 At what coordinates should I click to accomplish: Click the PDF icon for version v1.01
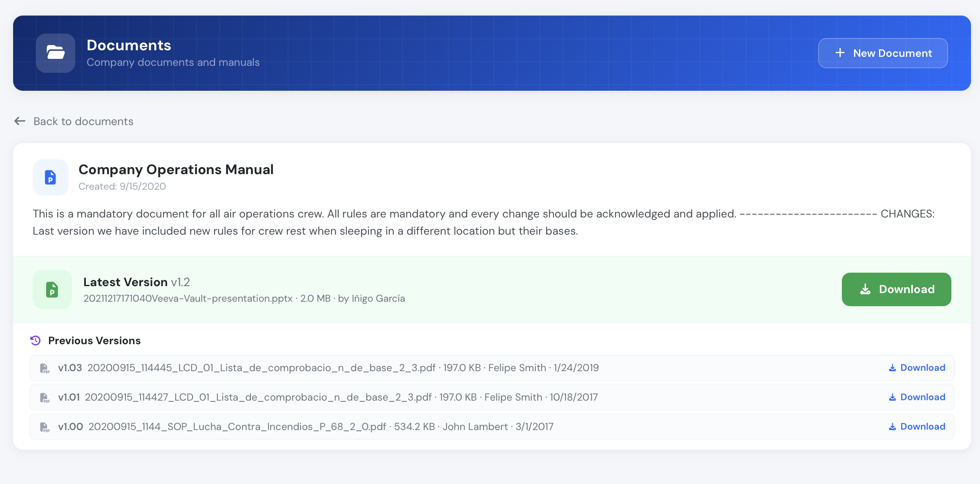pyautogui.click(x=45, y=398)
